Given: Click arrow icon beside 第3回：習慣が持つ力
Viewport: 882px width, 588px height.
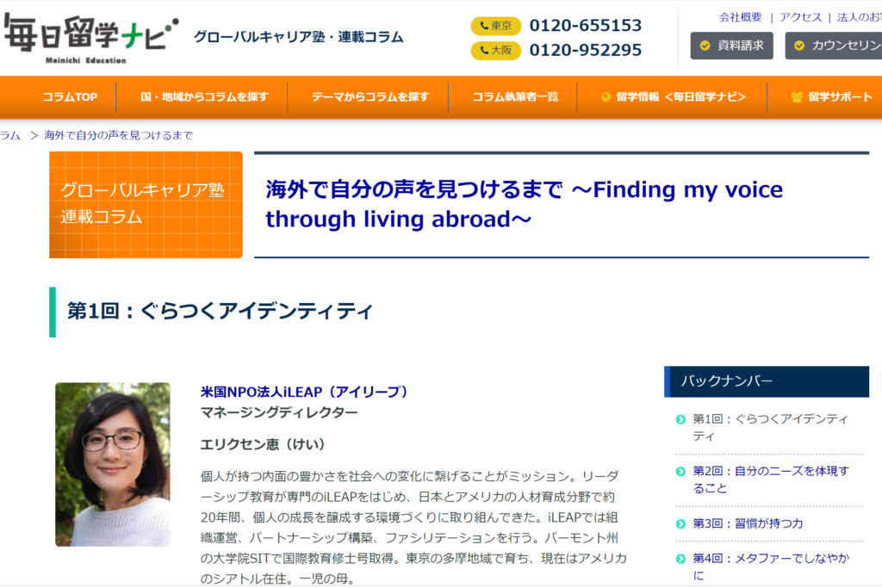Looking at the screenshot, I should 681,523.
